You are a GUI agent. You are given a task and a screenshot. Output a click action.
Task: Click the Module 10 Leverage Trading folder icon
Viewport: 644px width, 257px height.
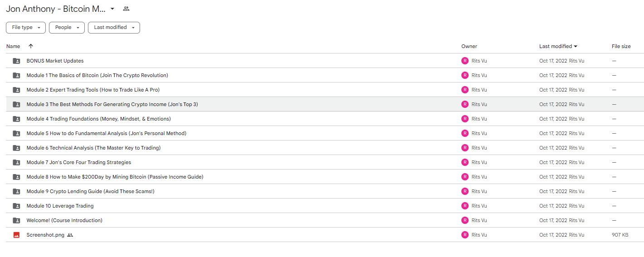point(16,206)
